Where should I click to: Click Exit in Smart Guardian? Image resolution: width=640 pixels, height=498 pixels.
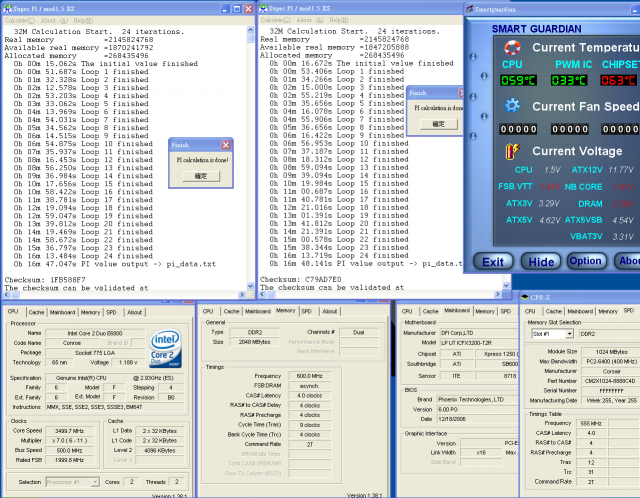point(493,262)
